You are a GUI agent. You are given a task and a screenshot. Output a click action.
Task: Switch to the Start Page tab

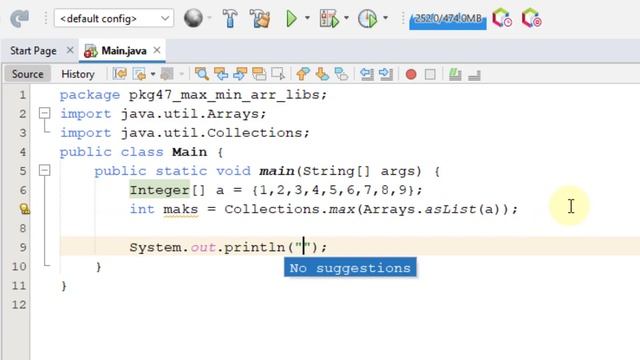[x=33, y=51]
